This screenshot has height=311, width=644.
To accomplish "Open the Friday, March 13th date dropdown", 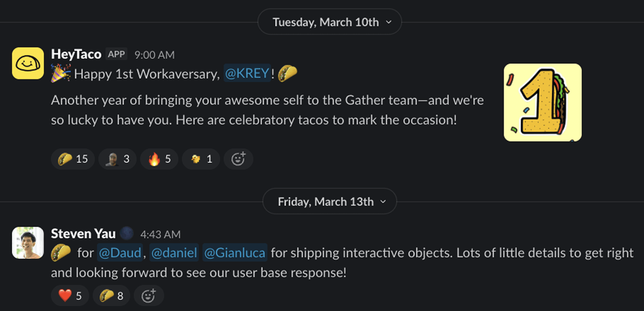I will click(329, 201).
